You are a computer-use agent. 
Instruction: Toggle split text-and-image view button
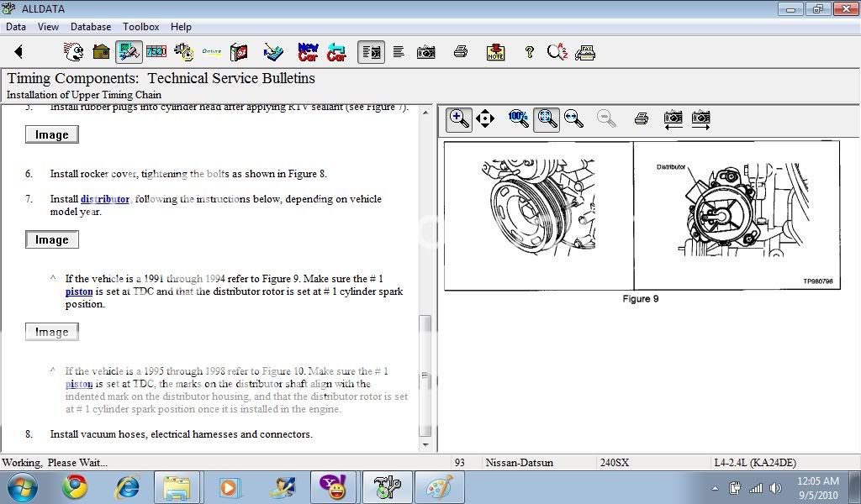click(x=371, y=52)
